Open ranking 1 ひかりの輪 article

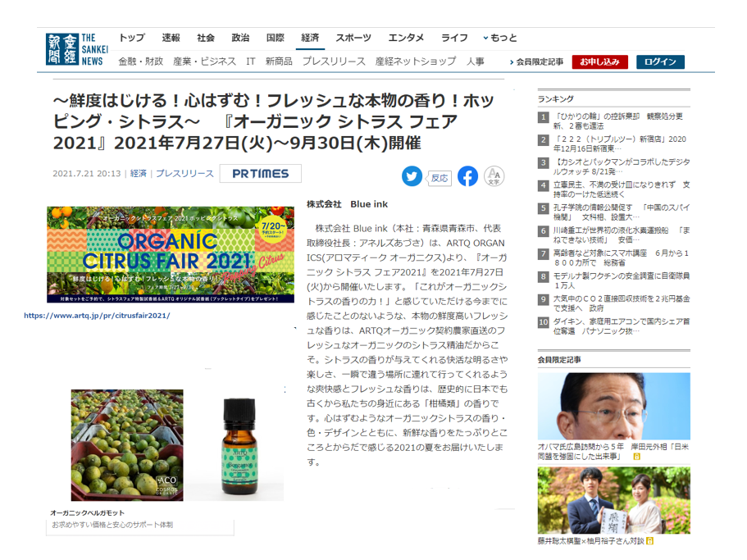tap(618, 121)
